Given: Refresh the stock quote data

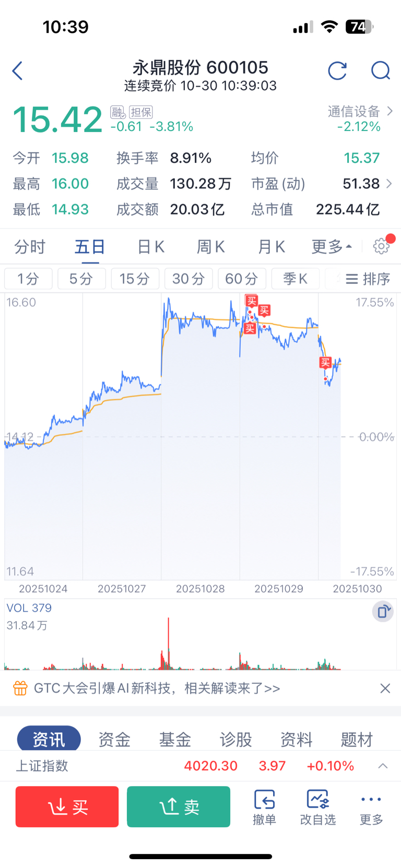Looking at the screenshot, I should pyautogui.click(x=337, y=70).
